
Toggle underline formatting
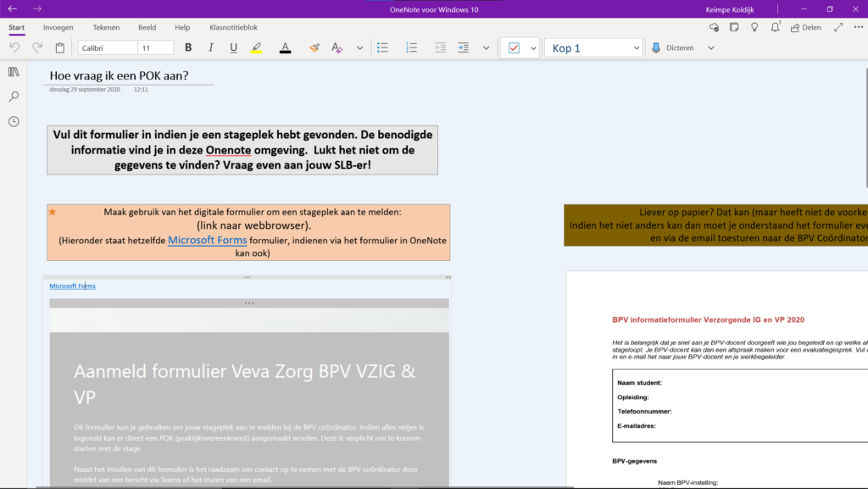click(x=234, y=48)
